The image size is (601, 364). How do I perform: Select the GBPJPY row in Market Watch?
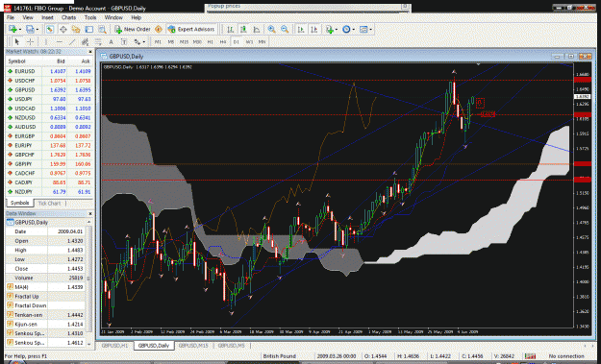click(49, 164)
